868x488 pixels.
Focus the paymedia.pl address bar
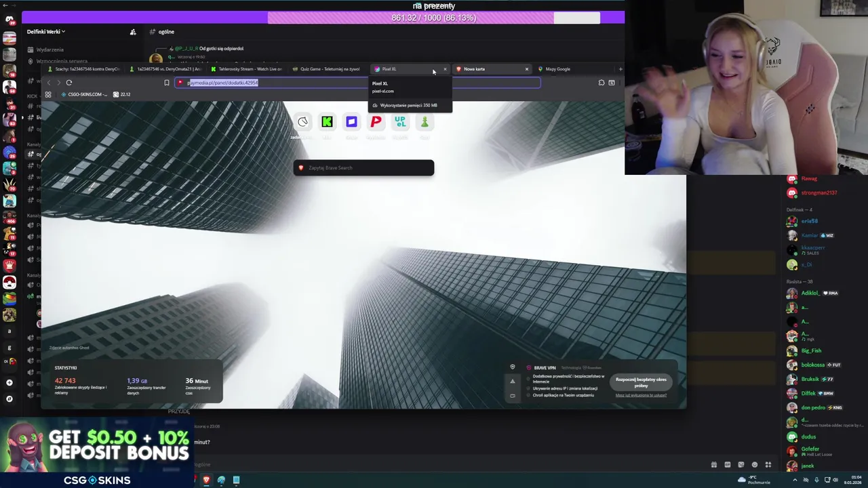[x=357, y=83]
